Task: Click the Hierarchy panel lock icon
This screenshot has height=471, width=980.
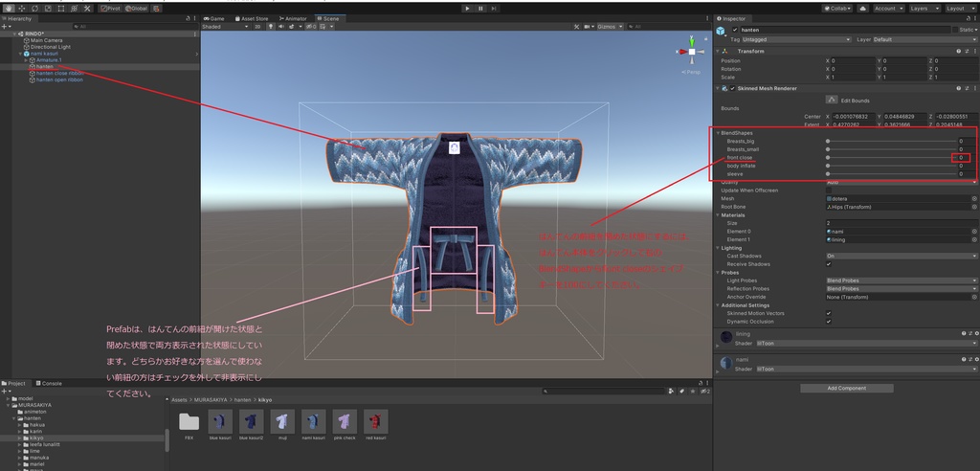Action: coord(189,19)
